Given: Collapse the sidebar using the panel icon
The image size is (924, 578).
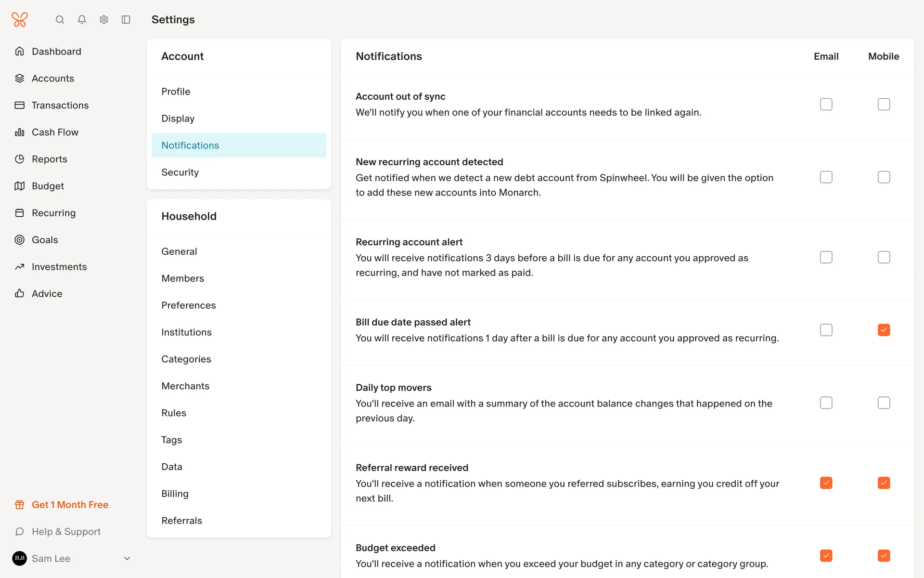Looking at the screenshot, I should pyautogui.click(x=126, y=20).
